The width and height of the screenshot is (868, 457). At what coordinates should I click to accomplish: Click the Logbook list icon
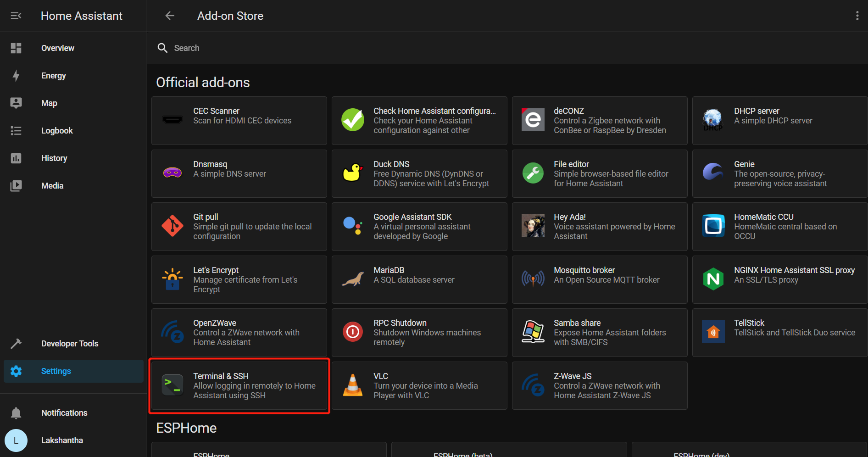(16, 131)
